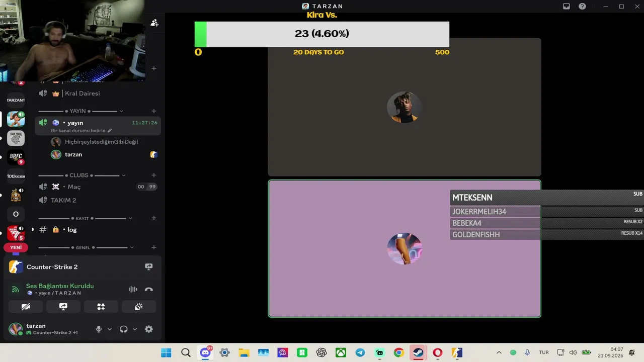Open noise suppression options
Screen dimensions: 644x362
coord(133,289)
